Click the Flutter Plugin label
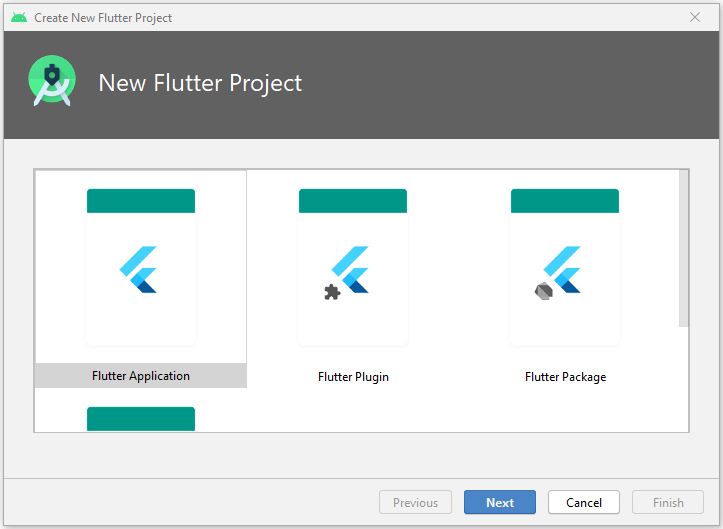 [x=353, y=377]
